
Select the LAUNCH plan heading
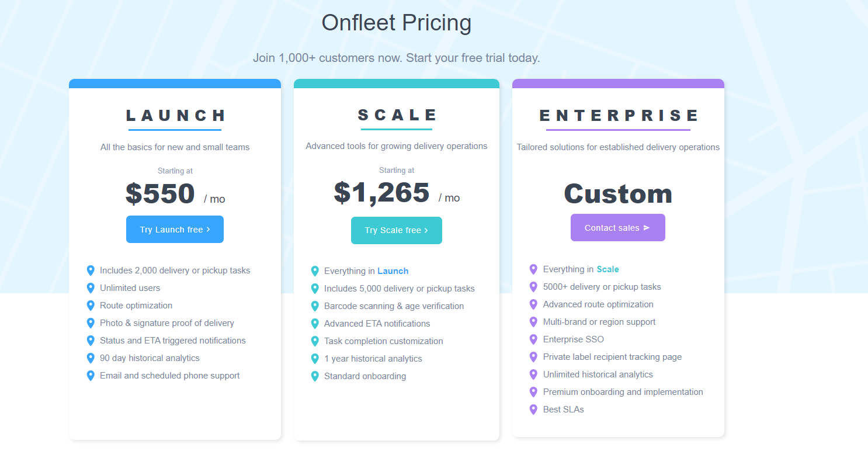[175, 115]
